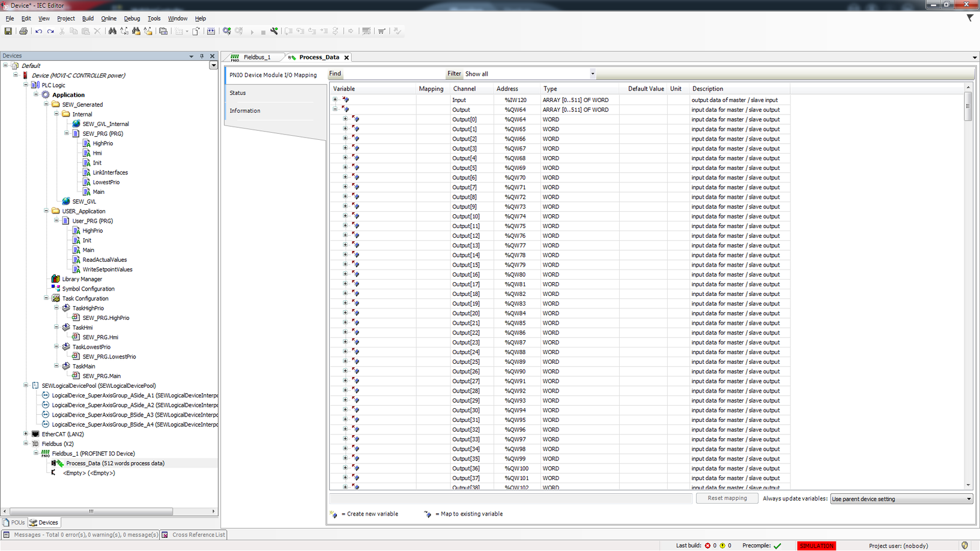
Task: Select the Status page in the side list
Action: click(238, 93)
